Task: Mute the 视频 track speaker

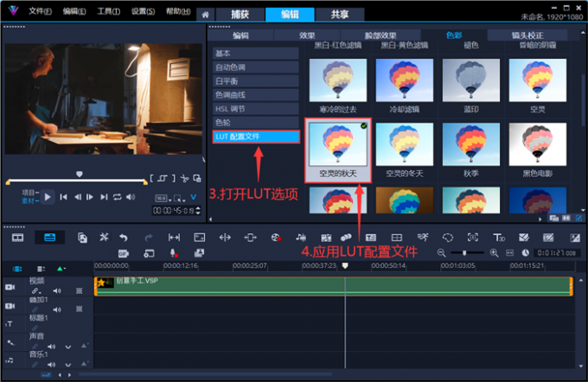Action: [x=57, y=290]
